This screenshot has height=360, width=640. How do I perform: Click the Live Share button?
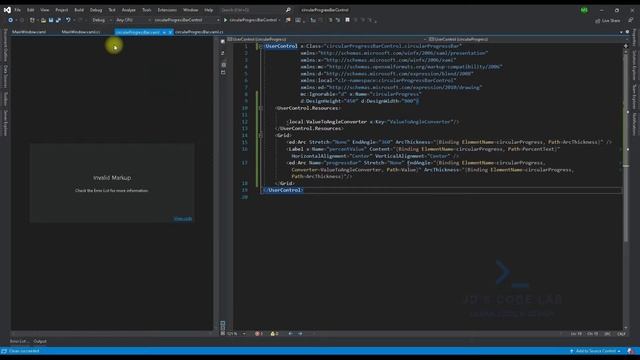click(x=608, y=20)
